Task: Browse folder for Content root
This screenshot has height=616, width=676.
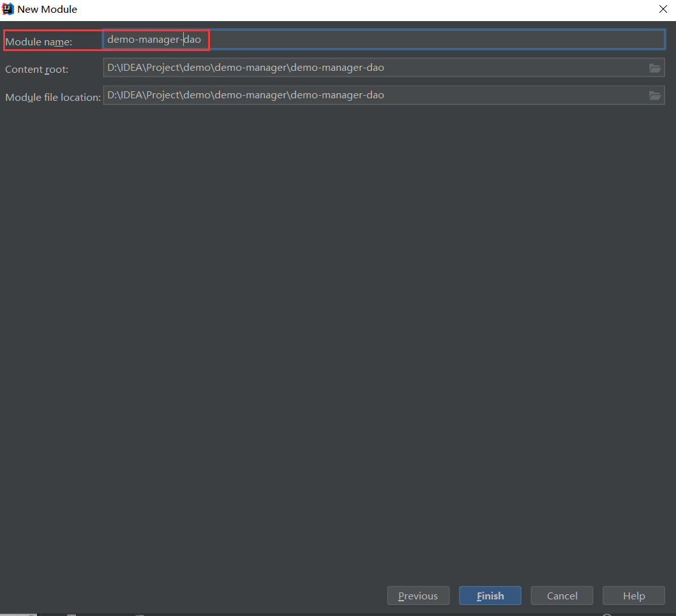Action: tap(655, 68)
